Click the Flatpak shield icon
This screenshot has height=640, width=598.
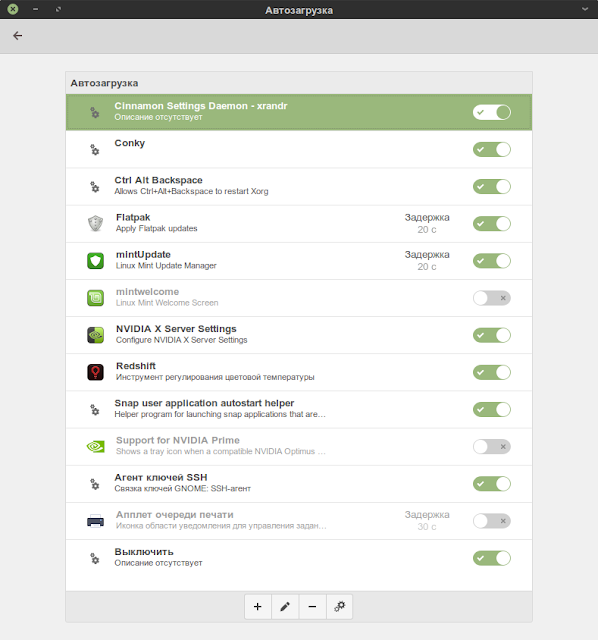(95, 224)
